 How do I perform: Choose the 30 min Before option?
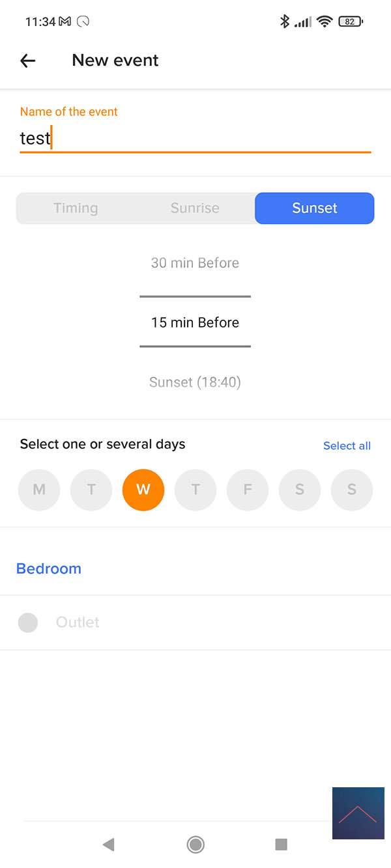tap(195, 263)
